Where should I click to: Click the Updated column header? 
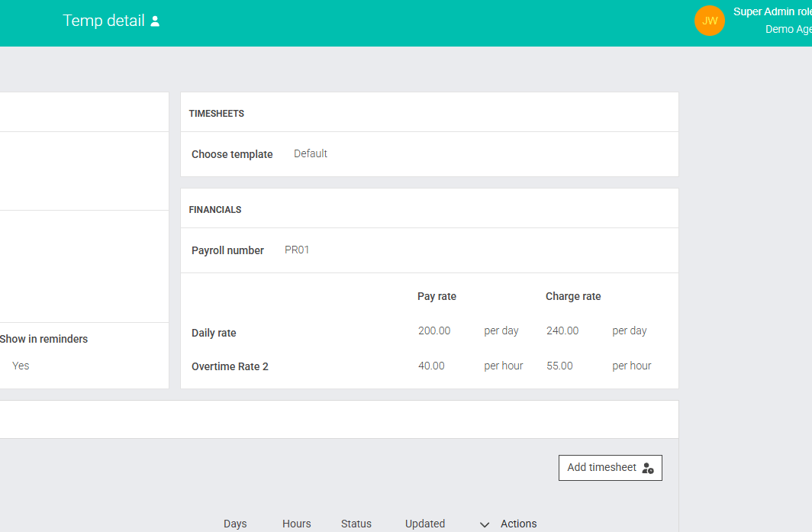[425, 524]
